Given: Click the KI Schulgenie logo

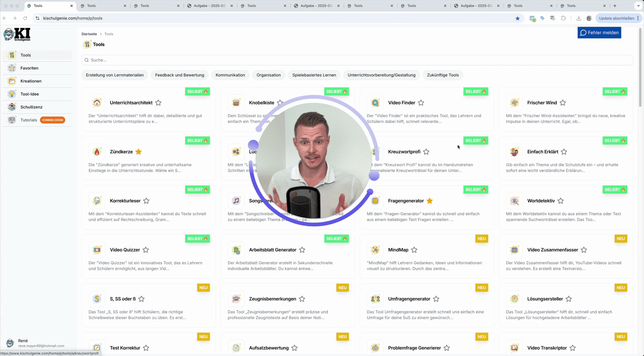Looking at the screenshot, I should coord(17,34).
